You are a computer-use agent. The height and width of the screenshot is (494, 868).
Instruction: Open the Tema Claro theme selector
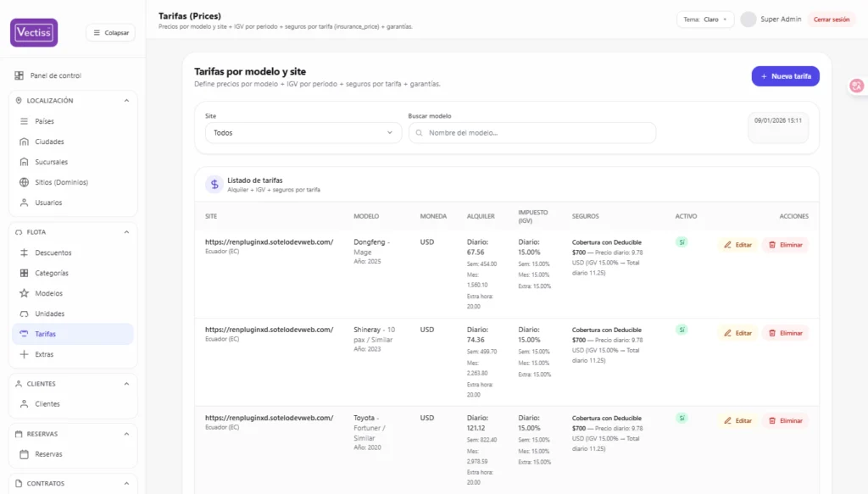705,19
